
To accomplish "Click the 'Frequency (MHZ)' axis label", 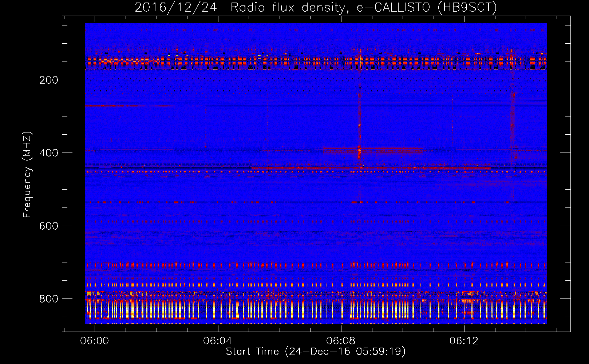I will (x=27, y=175).
